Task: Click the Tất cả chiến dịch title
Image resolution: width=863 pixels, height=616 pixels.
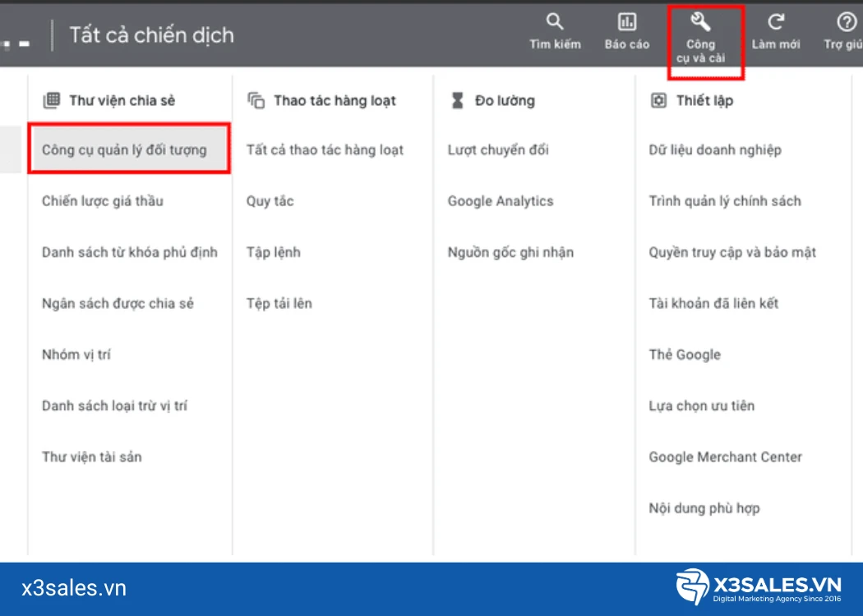Action: pos(151,35)
